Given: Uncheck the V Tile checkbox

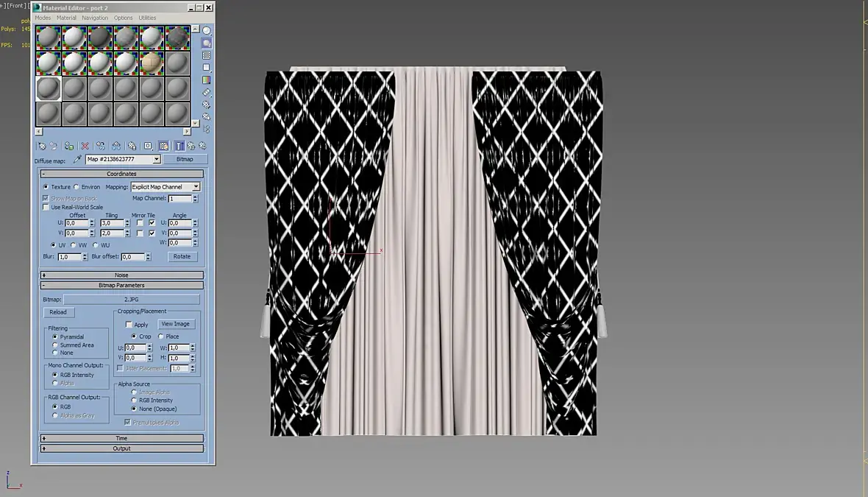Looking at the screenshot, I should tap(152, 233).
